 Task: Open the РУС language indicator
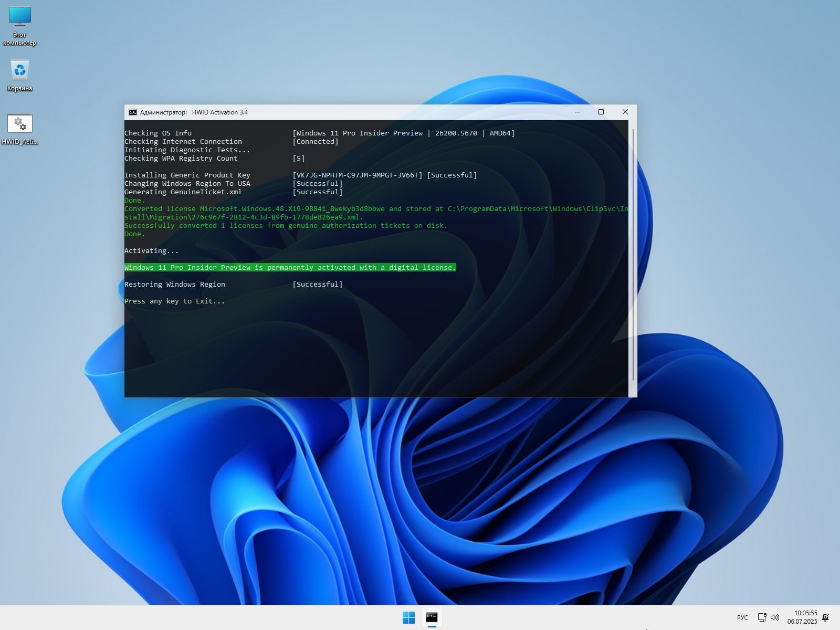(x=742, y=617)
